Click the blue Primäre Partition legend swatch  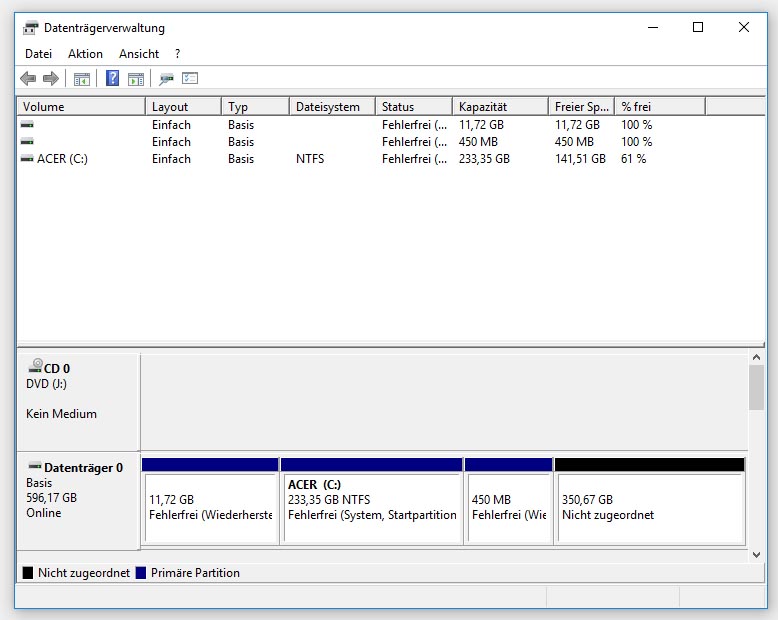(x=141, y=573)
